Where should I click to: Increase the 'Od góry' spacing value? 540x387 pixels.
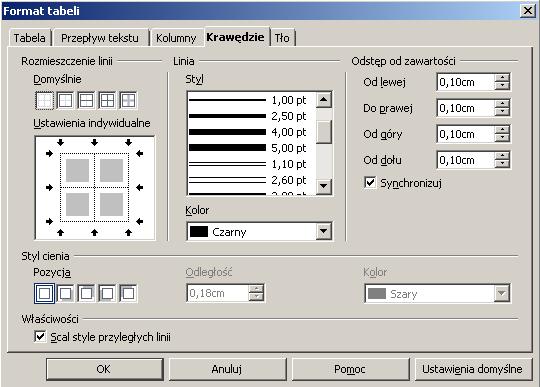pos(502,130)
